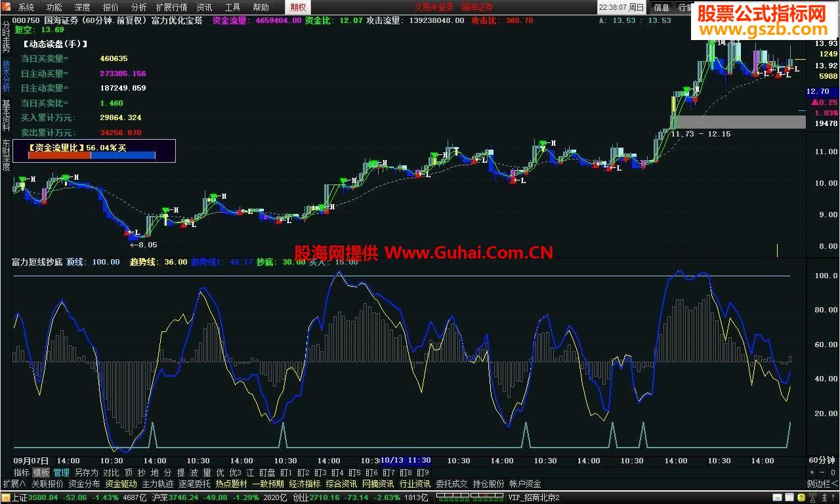840x504 pixels.
Task: Open the 资金驱动 tab
Action: [x=121, y=484]
